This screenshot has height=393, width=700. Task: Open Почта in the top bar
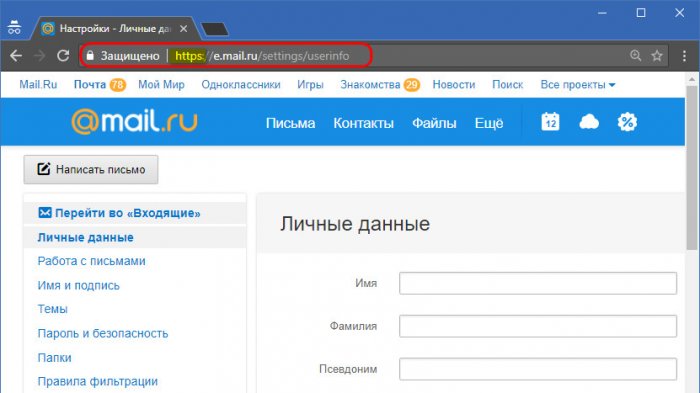pyautogui.click(x=90, y=84)
